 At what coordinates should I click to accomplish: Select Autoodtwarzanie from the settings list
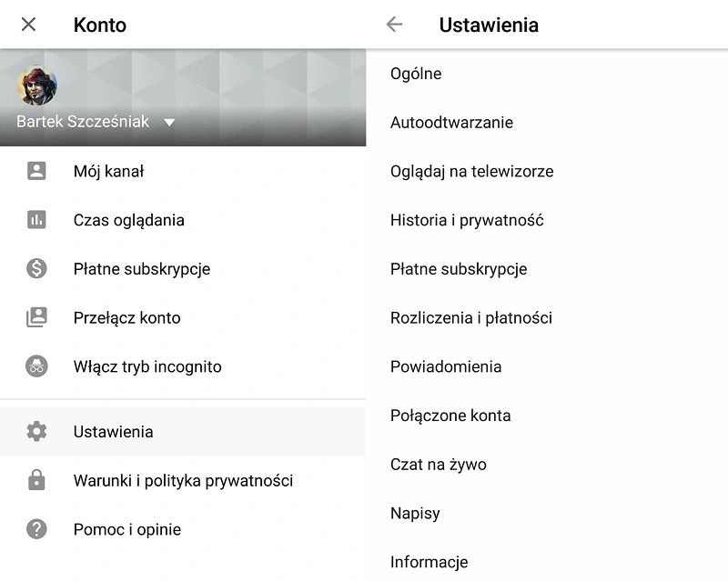pos(450,122)
